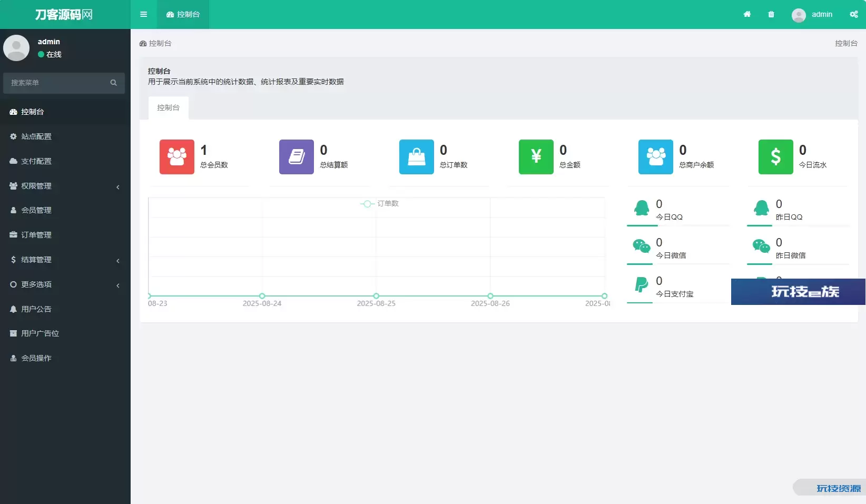Click the trash icon to clear cache
Image resolution: width=866 pixels, height=504 pixels.
click(771, 14)
